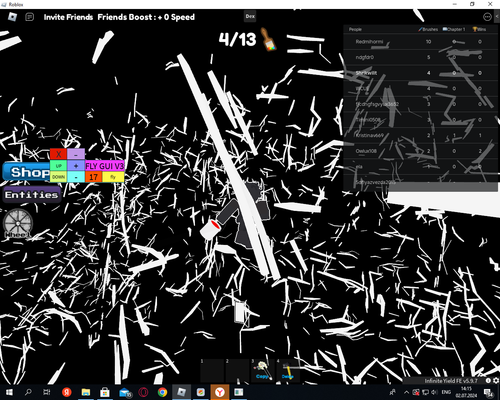This screenshot has width=500, height=400.
Task: Click the Brushes column header
Action: (x=428, y=29)
